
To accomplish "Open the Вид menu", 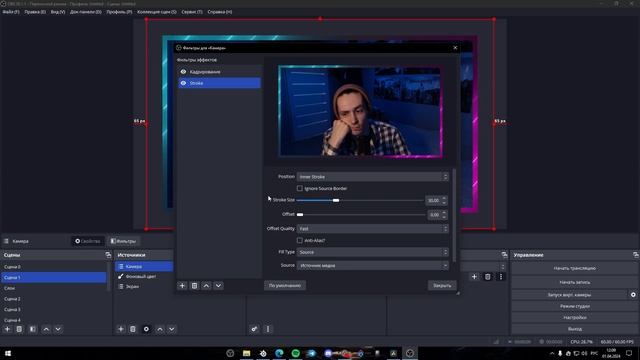I will (58, 12).
